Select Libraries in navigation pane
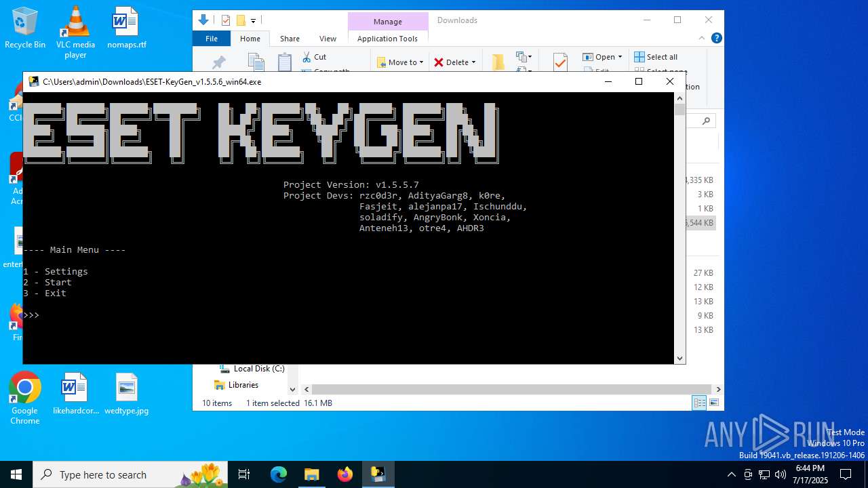 (x=236, y=385)
